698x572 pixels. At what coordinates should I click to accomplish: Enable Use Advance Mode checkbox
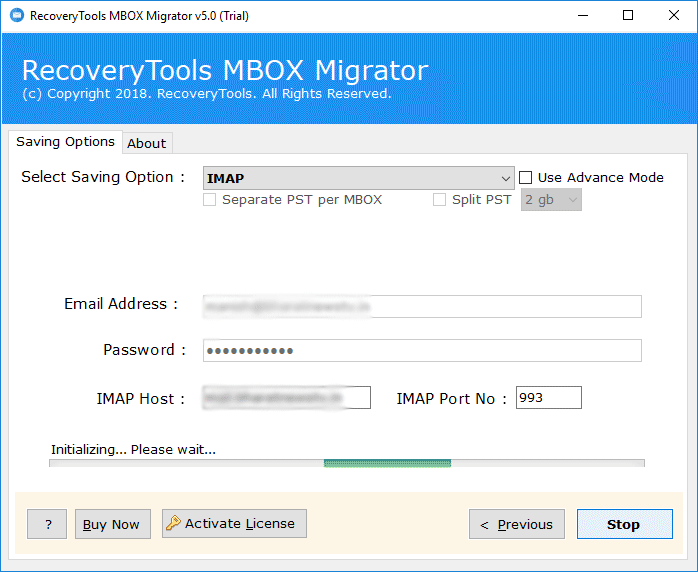tap(525, 178)
